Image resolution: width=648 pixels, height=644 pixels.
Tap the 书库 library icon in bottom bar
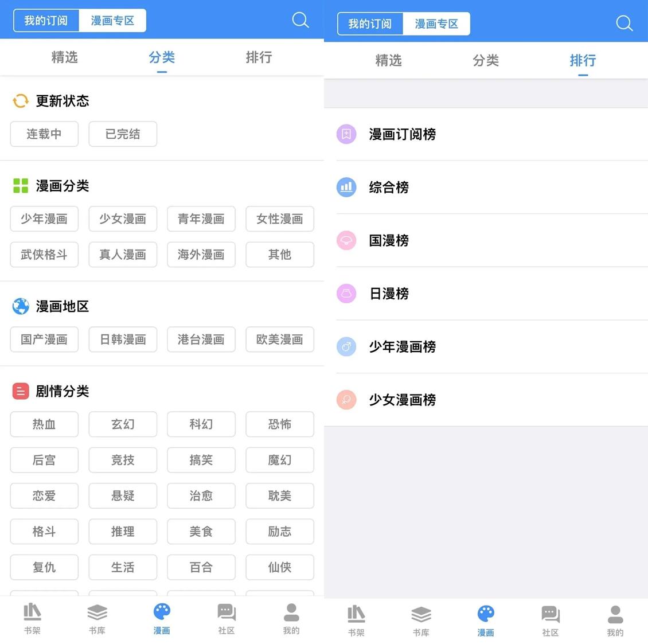coord(96,612)
